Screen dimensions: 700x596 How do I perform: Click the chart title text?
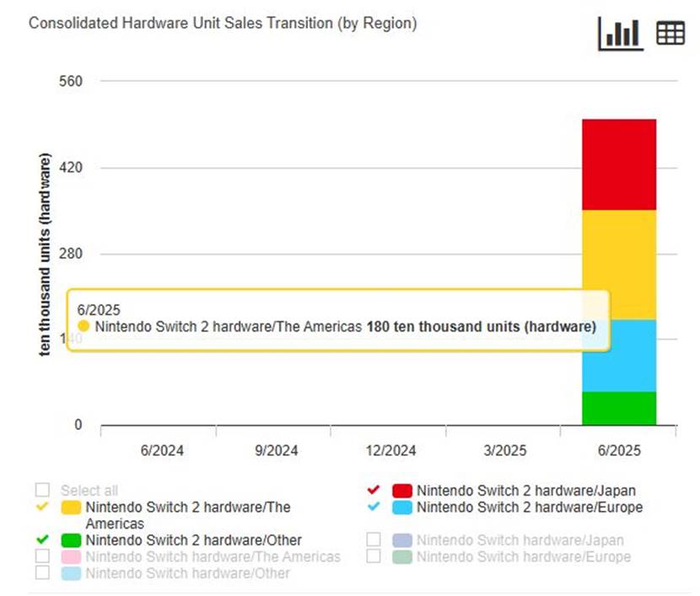click(223, 24)
